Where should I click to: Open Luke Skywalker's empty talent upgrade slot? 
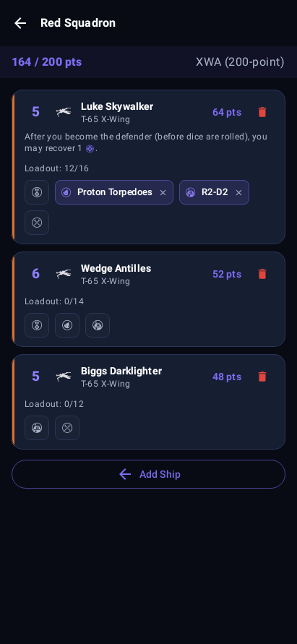click(x=37, y=192)
